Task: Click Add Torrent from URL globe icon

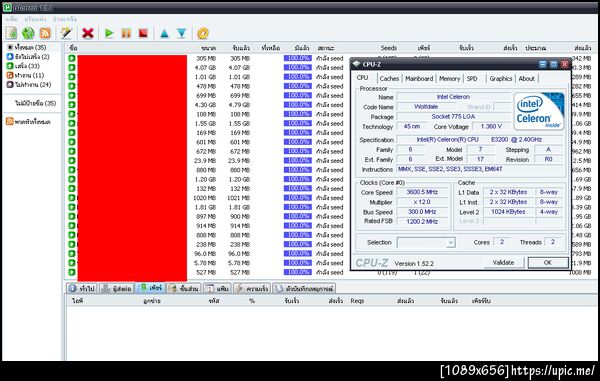Action: click(28, 33)
